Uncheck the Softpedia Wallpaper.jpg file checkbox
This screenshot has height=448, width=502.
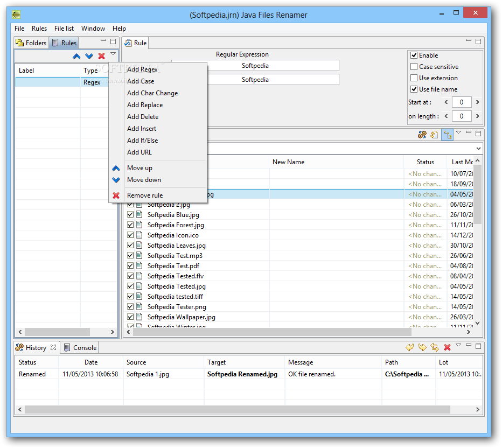(x=130, y=317)
